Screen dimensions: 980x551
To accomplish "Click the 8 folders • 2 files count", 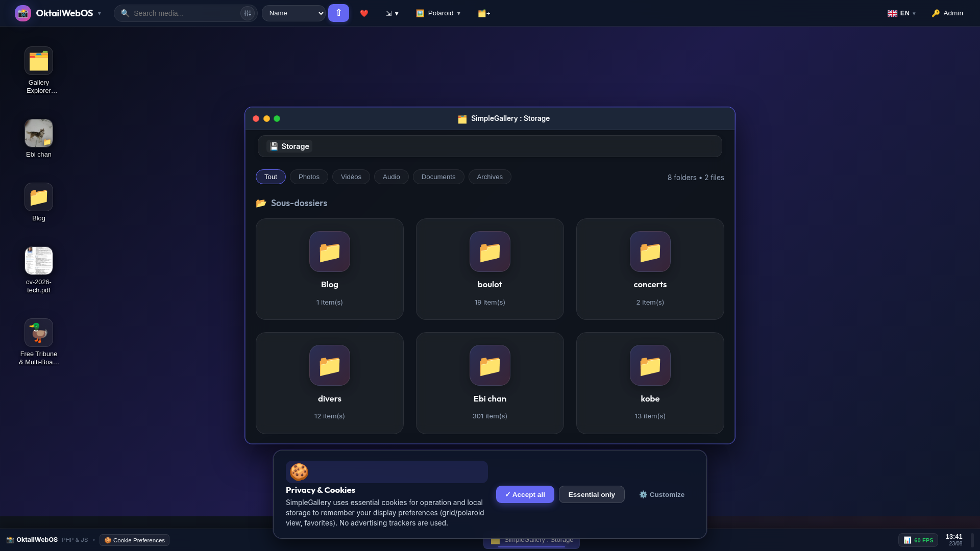I will pos(696,178).
